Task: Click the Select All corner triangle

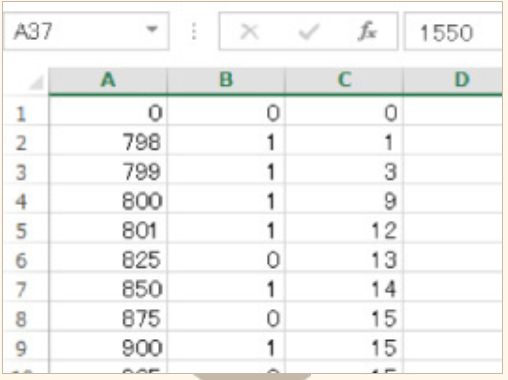Action: [37, 82]
